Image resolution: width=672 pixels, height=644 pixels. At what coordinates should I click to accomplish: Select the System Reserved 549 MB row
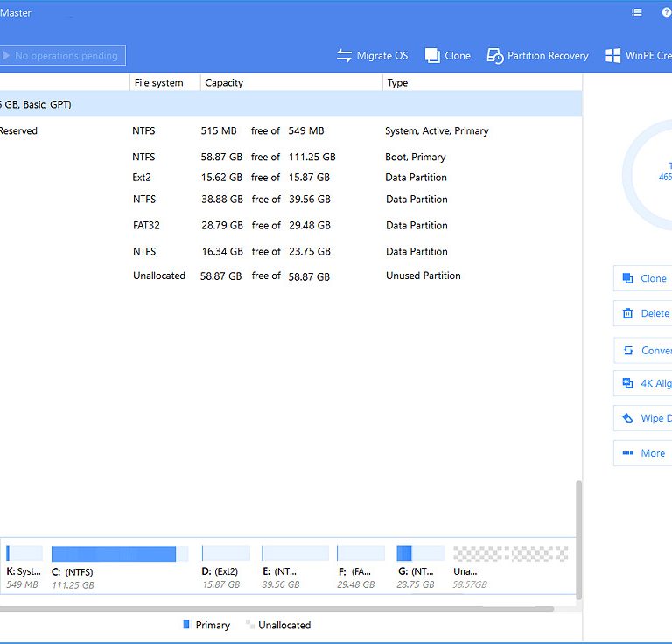291,130
